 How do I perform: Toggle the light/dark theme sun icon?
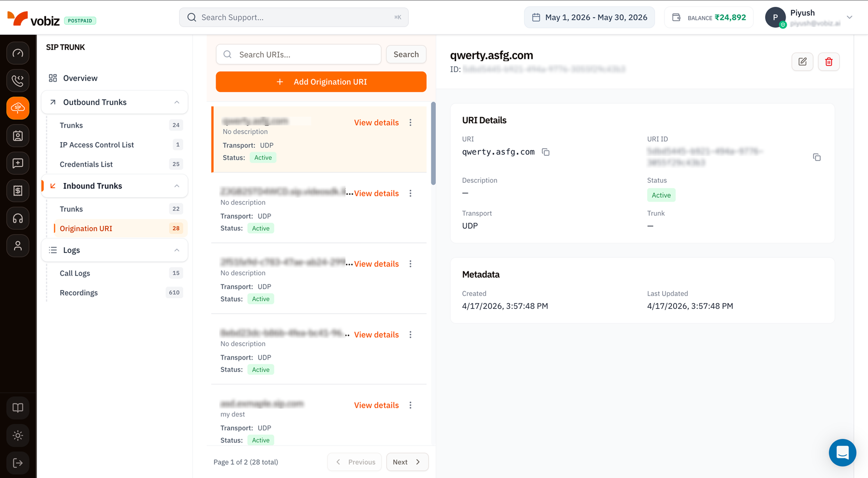18,436
